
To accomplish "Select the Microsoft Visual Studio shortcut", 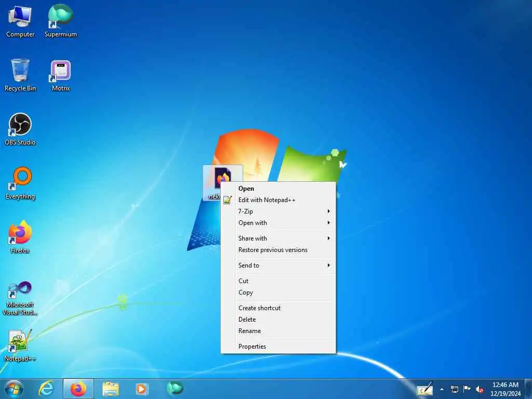I will click(20, 299).
